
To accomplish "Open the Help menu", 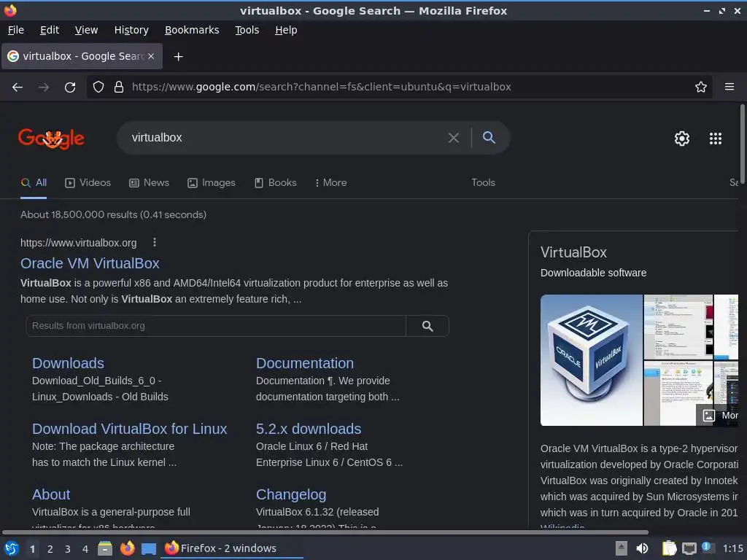I will (x=286, y=30).
